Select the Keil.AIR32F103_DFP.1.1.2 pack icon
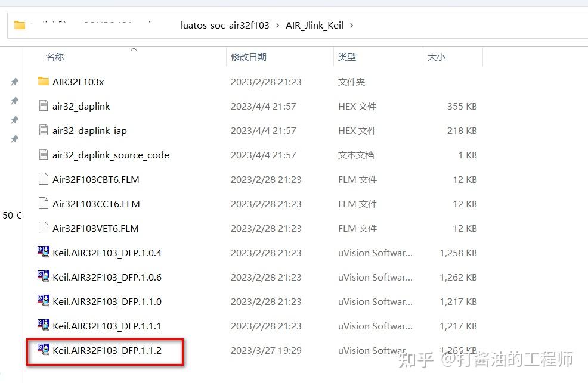 43,349
